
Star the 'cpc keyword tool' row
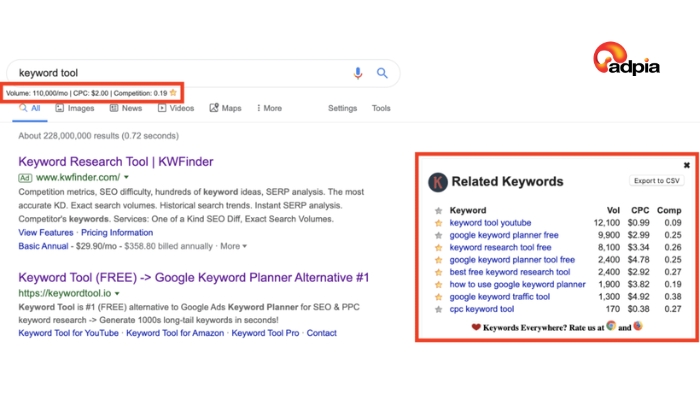click(438, 309)
